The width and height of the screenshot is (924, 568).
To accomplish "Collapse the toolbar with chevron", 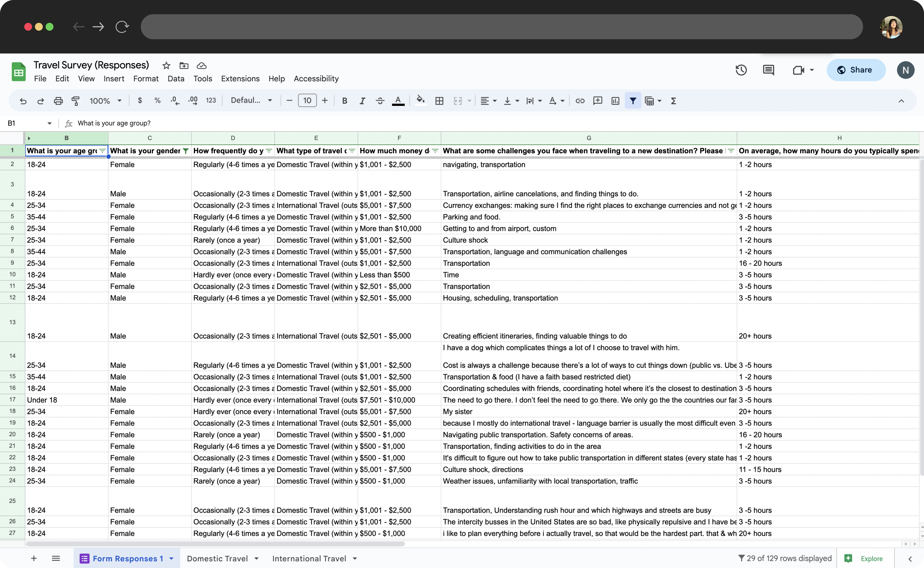I will (901, 101).
